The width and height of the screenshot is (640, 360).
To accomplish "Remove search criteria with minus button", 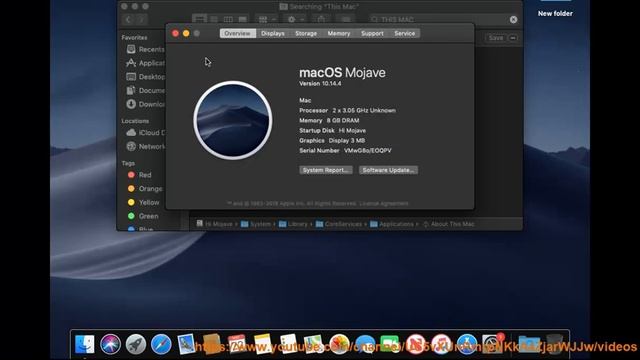I will 513,38.
